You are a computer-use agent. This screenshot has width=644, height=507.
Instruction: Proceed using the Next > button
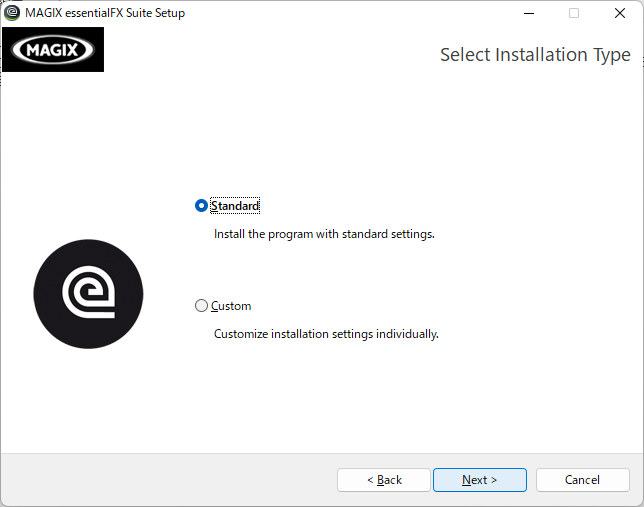click(x=480, y=480)
